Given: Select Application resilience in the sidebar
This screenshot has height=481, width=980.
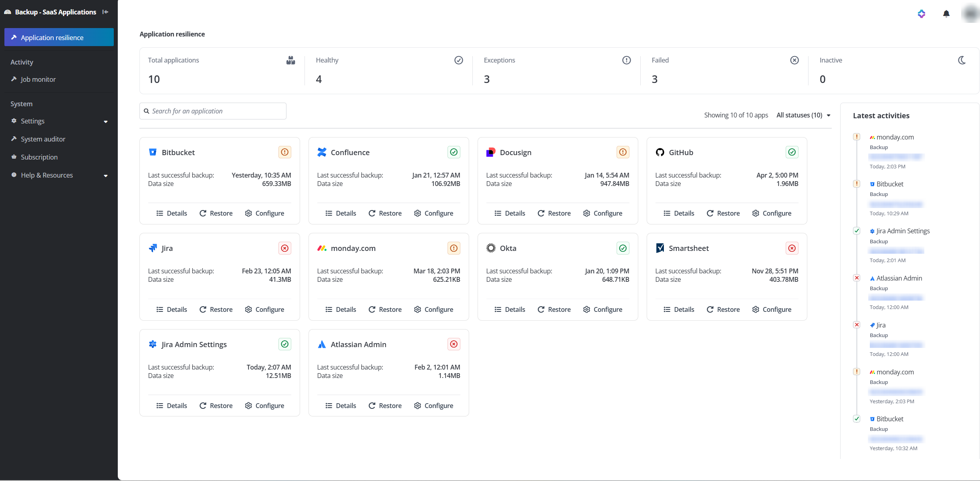Looking at the screenshot, I should [52, 37].
